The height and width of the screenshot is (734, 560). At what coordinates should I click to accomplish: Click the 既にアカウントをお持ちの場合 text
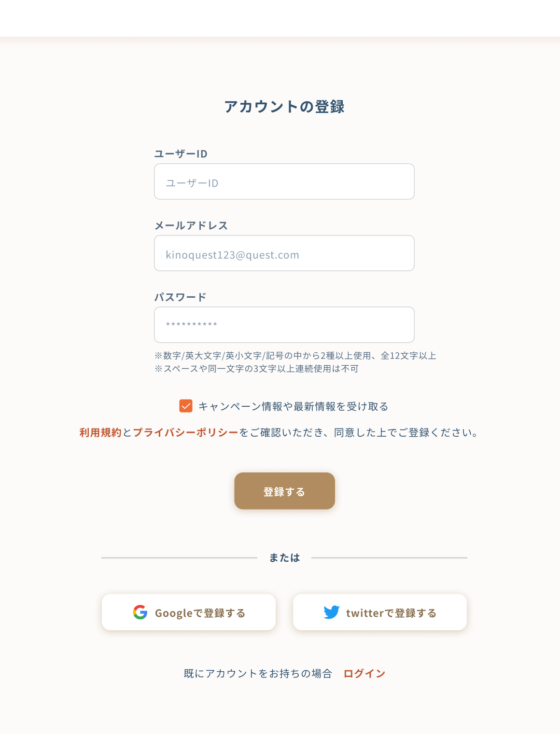tap(258, 673)
